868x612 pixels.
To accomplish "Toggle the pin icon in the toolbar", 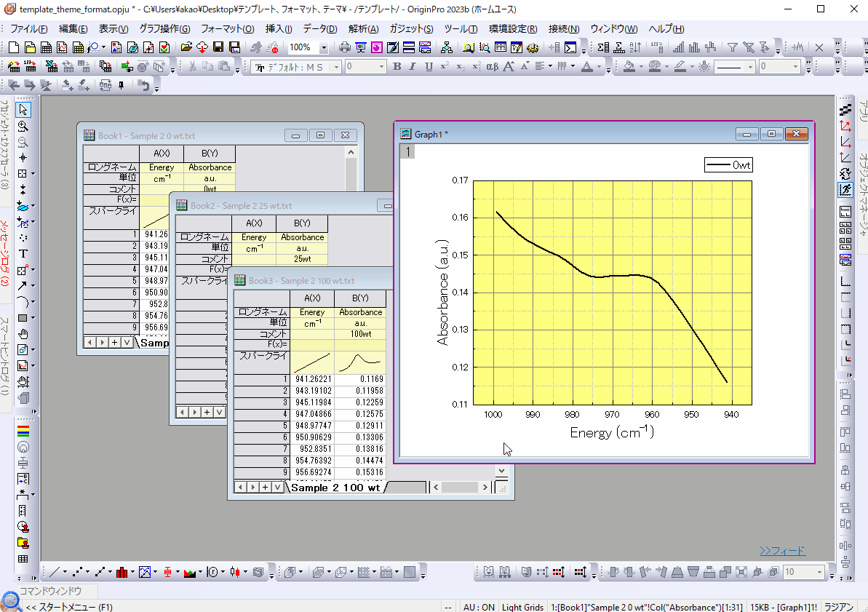I will [x=122, y=85].
